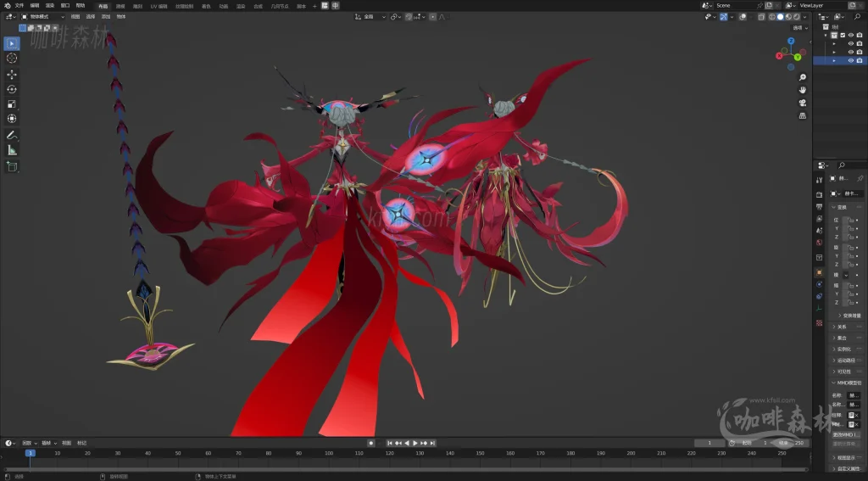Switch perspective/orthographic with grid icon
This screenshot has height=481, width=868.
pos(803,116)
